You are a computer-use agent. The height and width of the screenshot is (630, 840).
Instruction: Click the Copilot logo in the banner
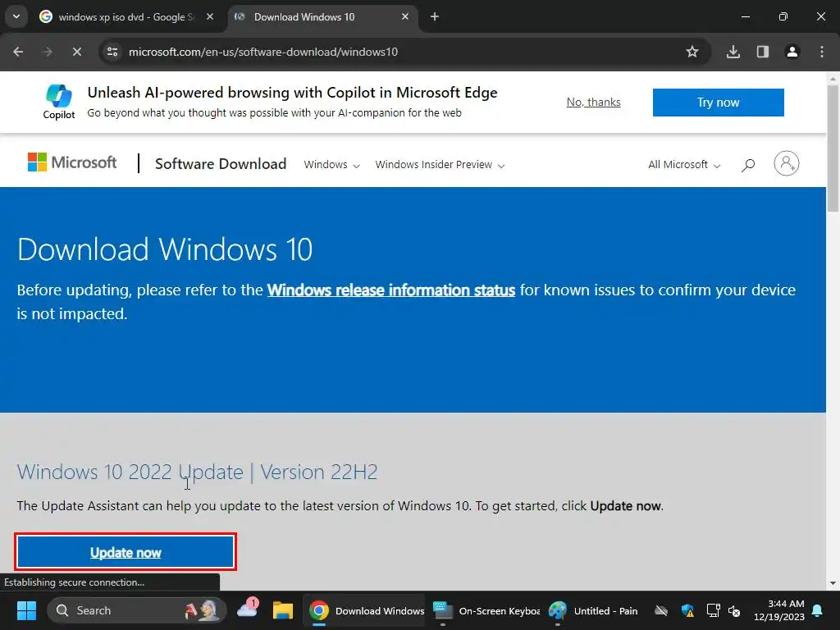[x=59, y=102]
